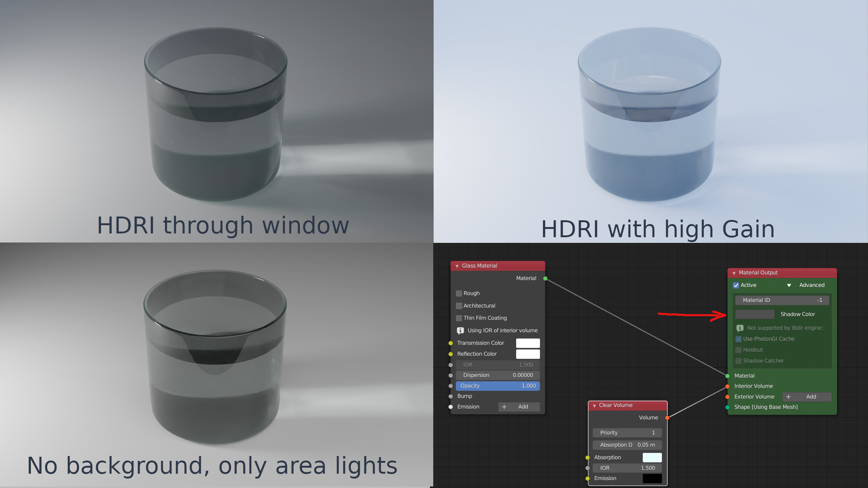Click the Shape input socket
This screenshot has height=488, width=868.
point(727,407)
